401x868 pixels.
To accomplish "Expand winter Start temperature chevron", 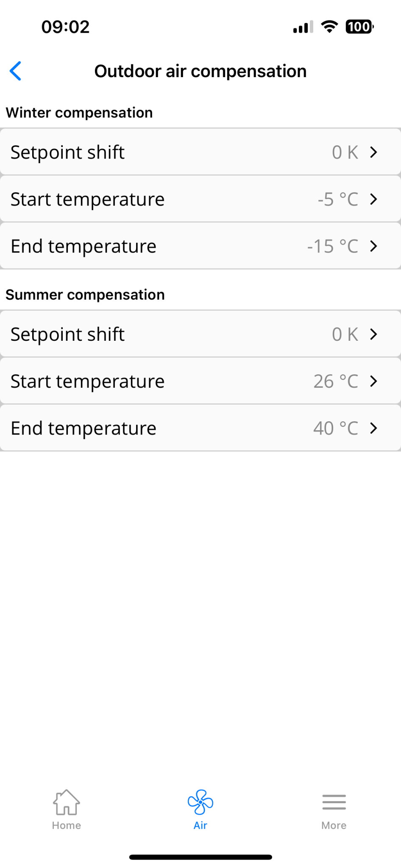I will click(373, 199).
